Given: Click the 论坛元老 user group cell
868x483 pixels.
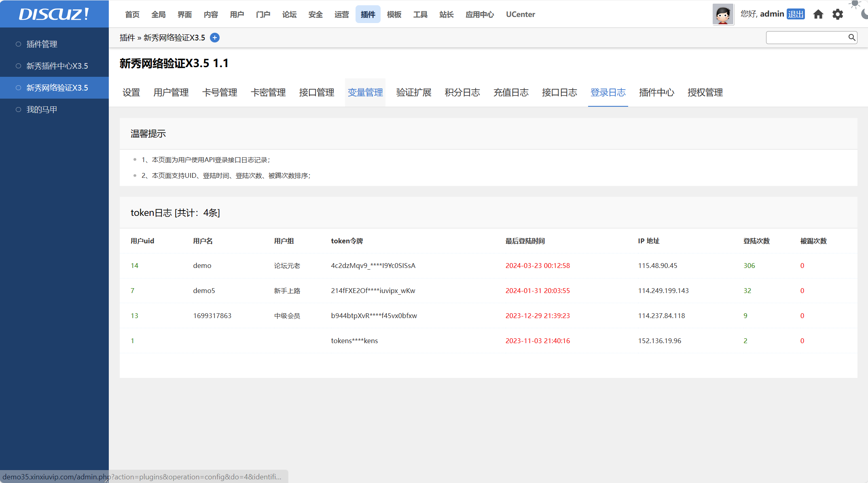Looking at the screenshot, I should click(287, 266).
